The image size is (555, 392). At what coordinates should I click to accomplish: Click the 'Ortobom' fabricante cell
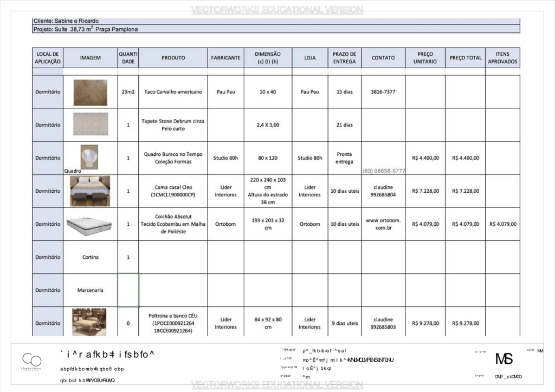[x=226, y=224]
